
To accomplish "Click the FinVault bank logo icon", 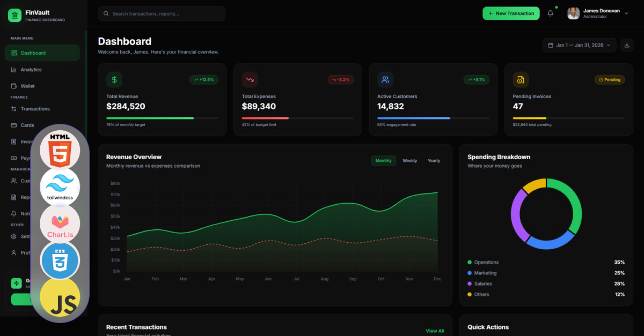I will (x=15, y=15).
